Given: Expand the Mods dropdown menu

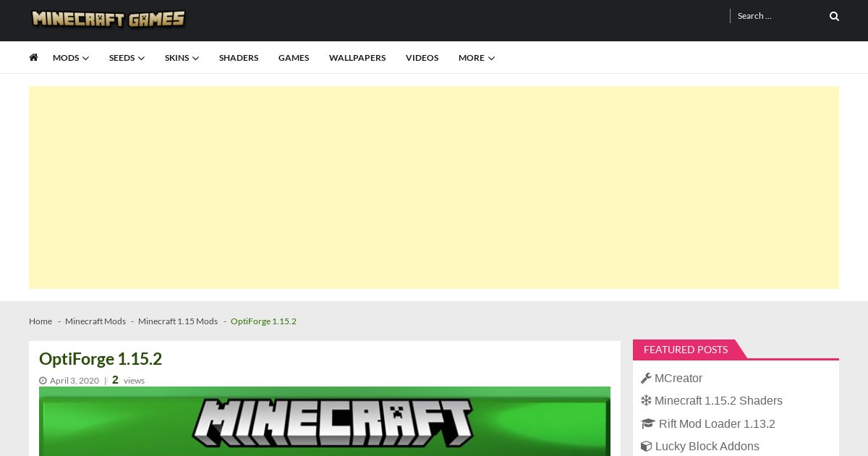Looking at the screenshot, I should tap(71, 58).
